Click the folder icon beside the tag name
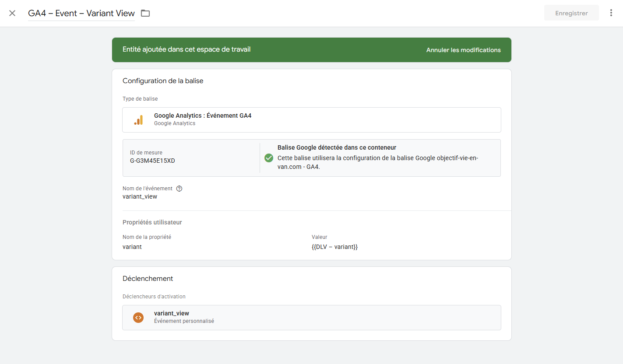623x364 pixels. point(145,13)
